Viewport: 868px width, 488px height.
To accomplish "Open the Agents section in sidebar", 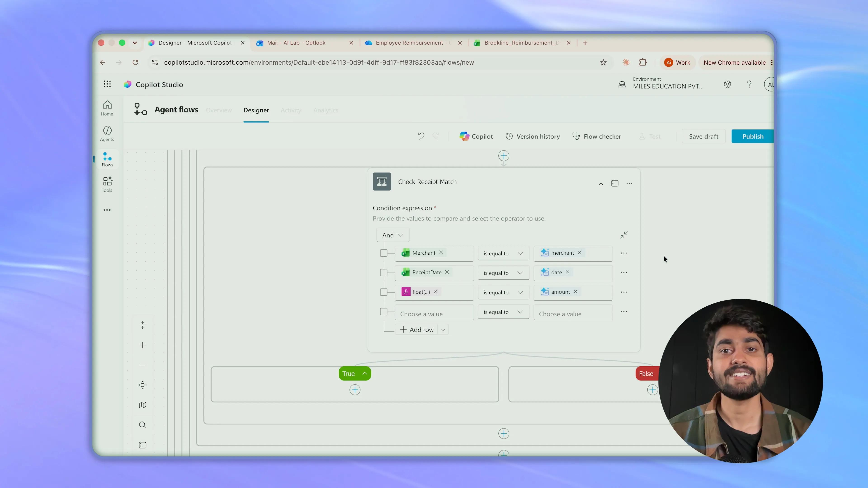I will tap(107, 134).
